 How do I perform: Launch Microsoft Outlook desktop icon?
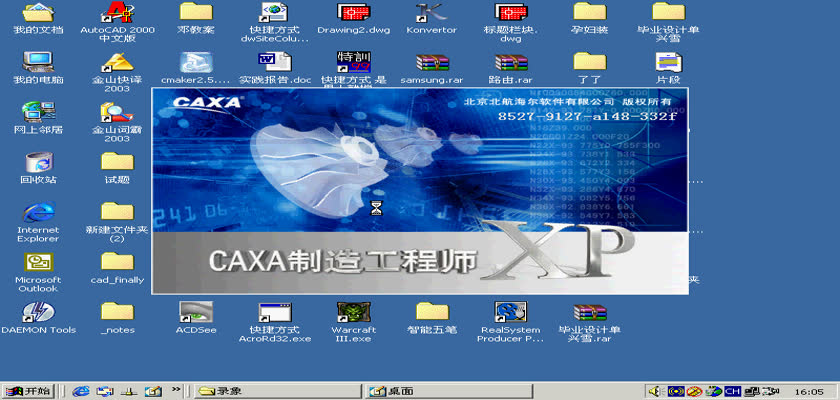[x=38, y=271]
